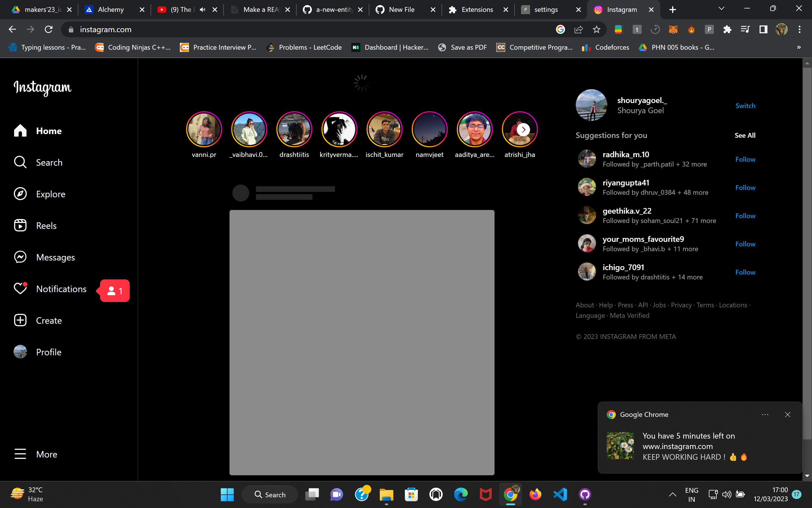Open Problems - LeetCode bookmark

(x=304, y=47)
